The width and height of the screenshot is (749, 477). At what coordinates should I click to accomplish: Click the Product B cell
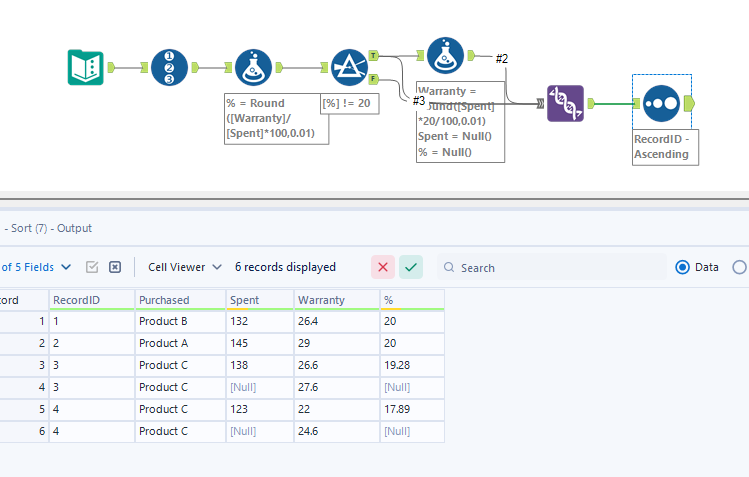pos(180,321)
